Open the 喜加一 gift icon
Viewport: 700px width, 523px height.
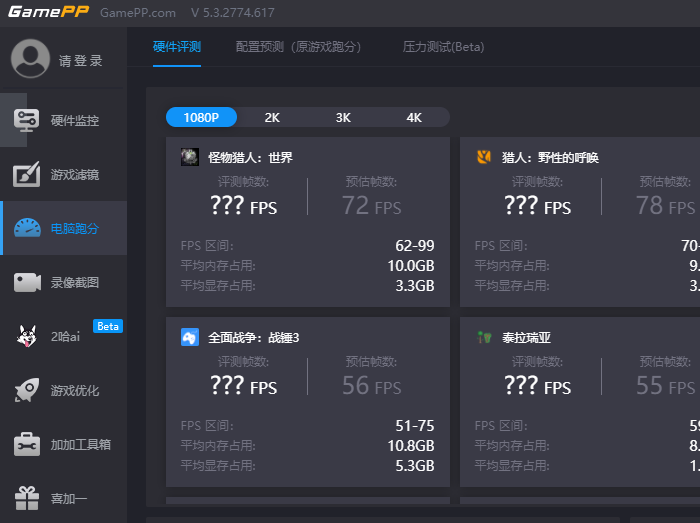27,498
